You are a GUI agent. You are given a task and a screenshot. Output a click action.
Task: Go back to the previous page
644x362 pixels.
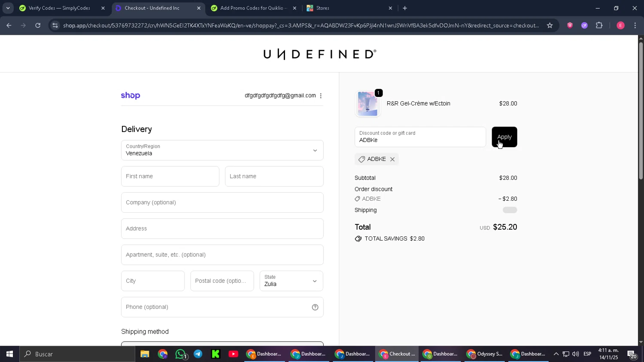pyautogui.click(x=9, y=25)
